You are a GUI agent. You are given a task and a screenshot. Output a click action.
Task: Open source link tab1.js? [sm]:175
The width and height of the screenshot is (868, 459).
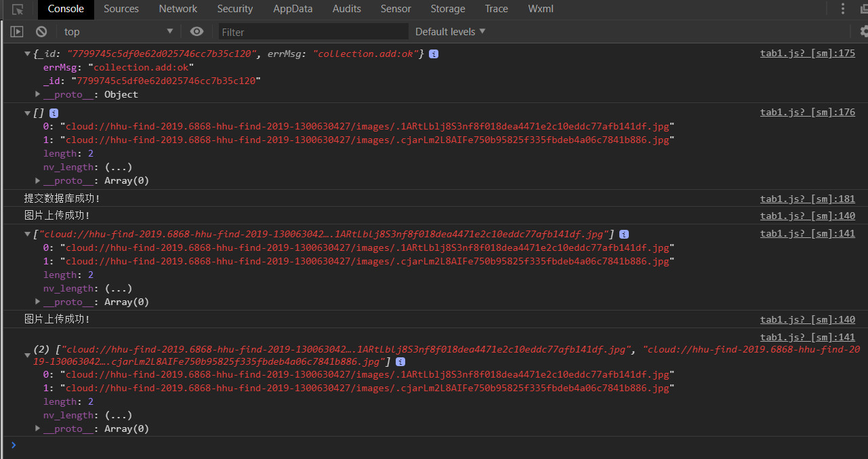click(x=807, y=53)
